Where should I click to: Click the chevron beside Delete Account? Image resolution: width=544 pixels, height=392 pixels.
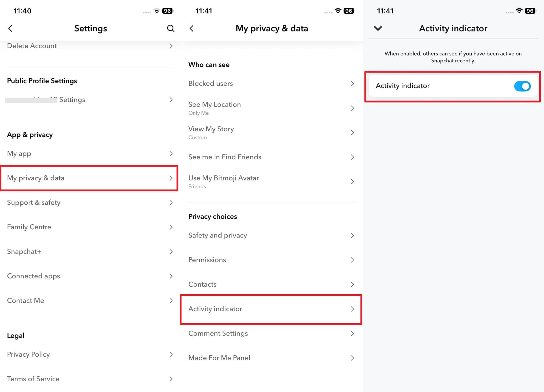171,46
